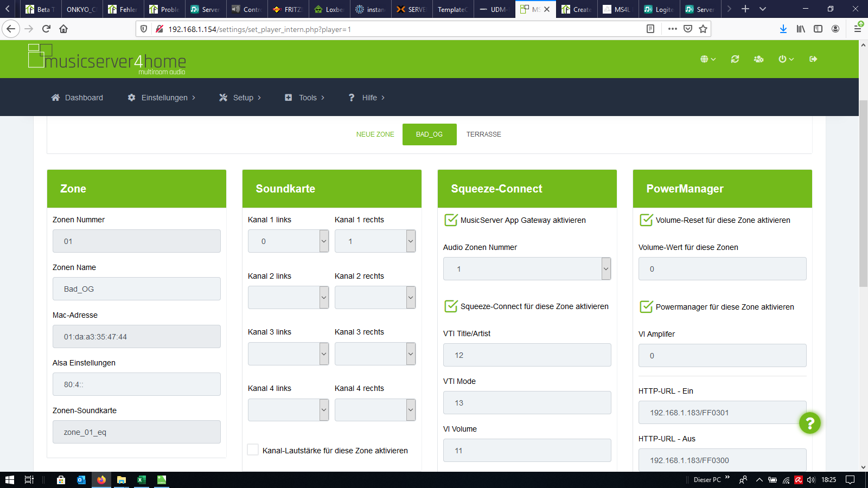The width and height of the screenshot is (868, 488).
Task: Open the Kanal 1 rechts dropdown
Action: point(375,241)
